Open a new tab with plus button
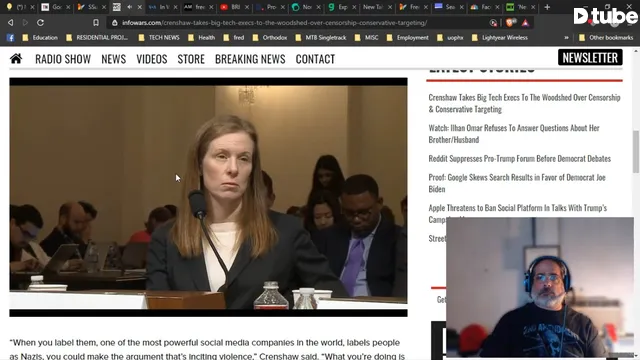This screenshot has height=360, width=640. 547,7
